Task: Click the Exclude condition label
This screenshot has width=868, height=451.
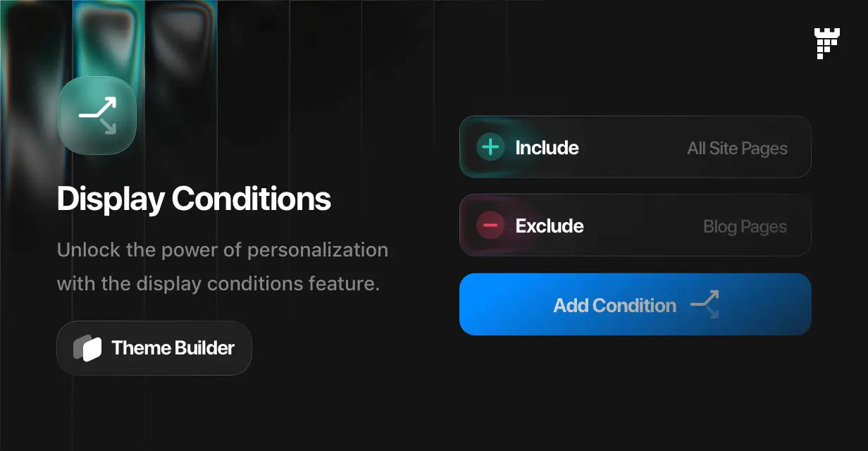Action: point(550,226)
